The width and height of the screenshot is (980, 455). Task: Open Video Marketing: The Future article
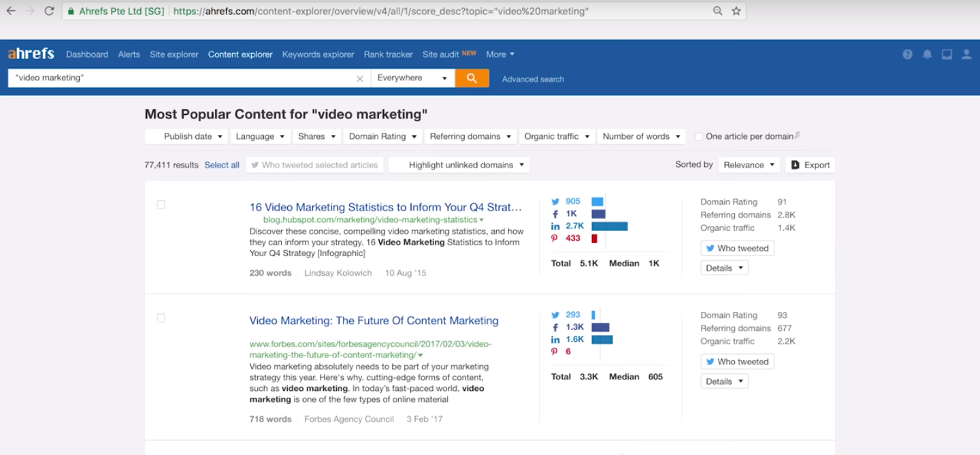[x=374, y=321]
